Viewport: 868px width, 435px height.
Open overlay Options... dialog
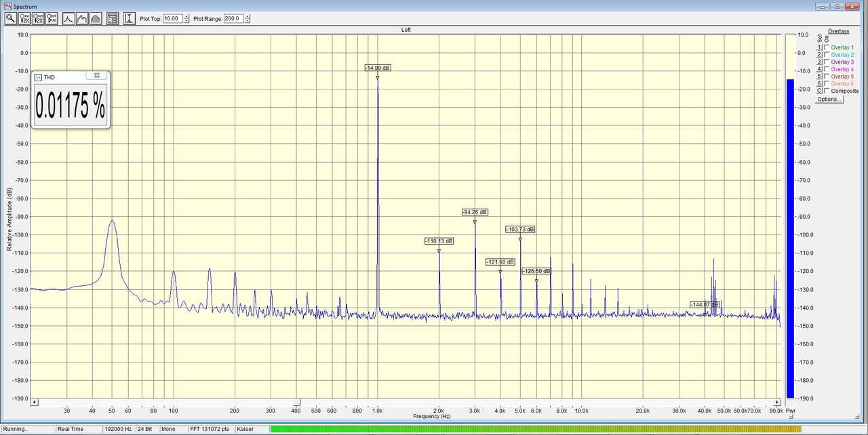pos(829,99)
